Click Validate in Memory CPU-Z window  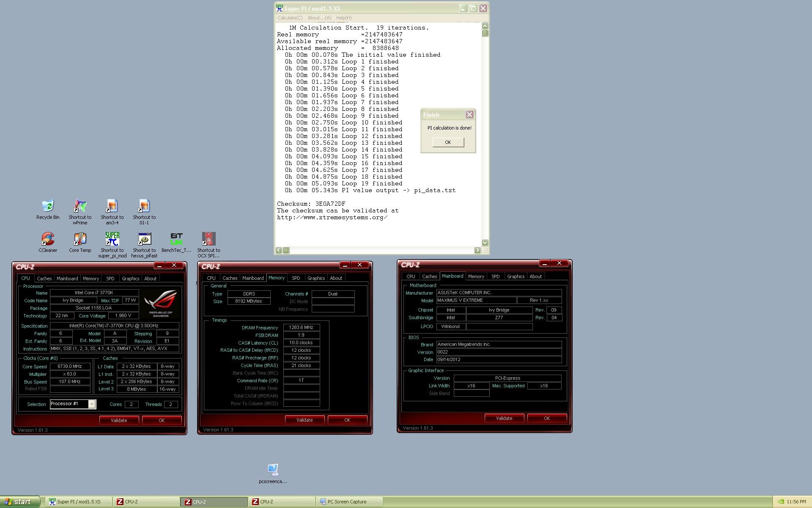pos(304,420)
